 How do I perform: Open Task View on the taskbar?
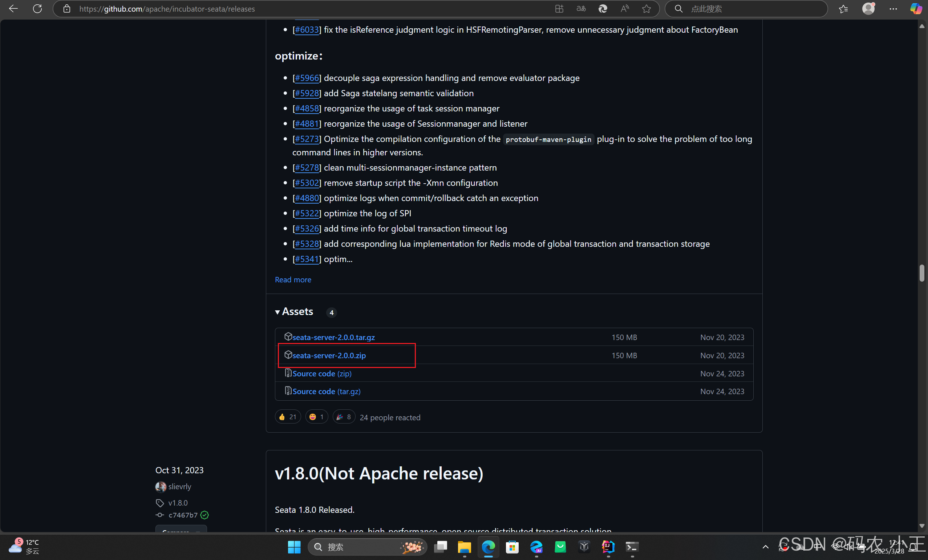[440, 547]
